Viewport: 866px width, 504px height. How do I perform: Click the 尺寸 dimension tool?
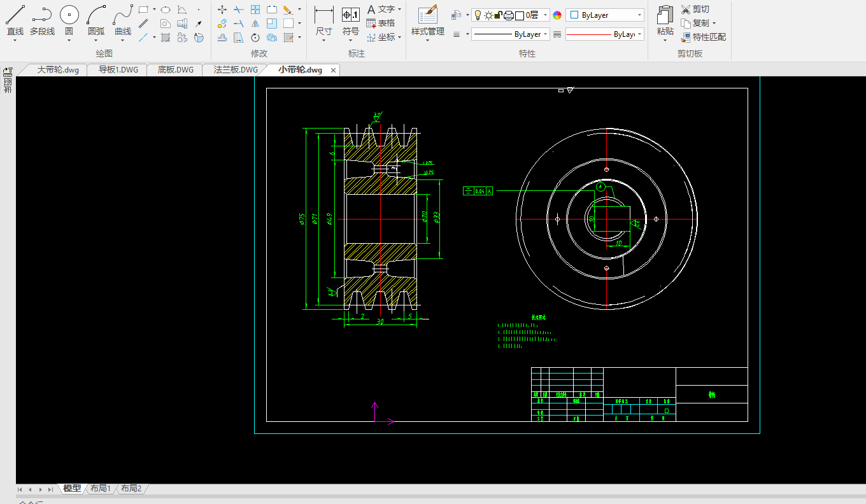(323, 15)
